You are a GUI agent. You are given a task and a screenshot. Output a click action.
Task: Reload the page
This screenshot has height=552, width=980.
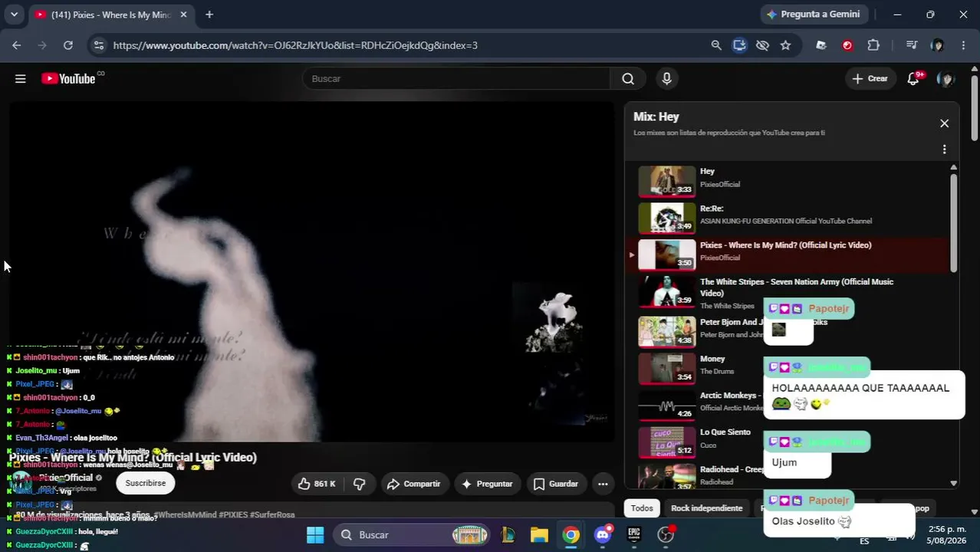pos(68,45)
